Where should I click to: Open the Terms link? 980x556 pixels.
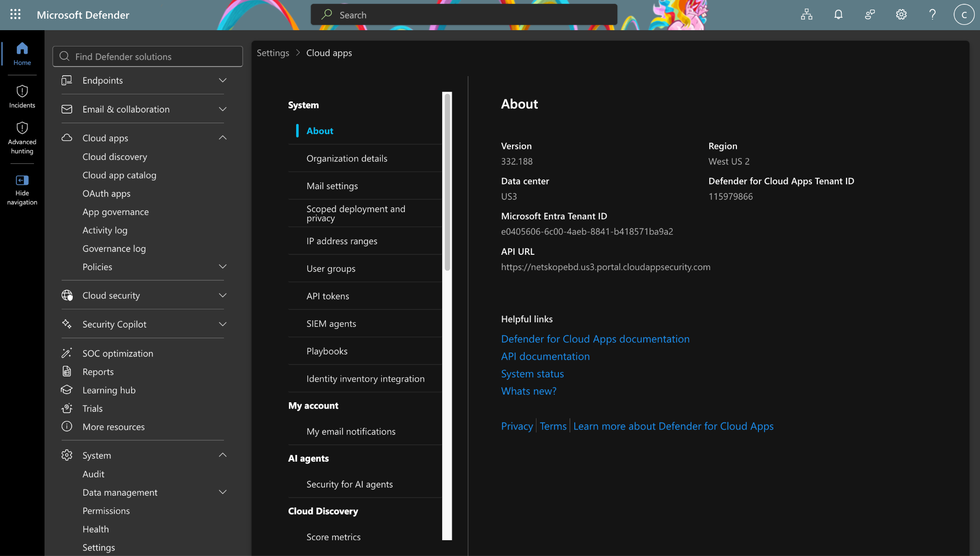[x=553, y=426]
